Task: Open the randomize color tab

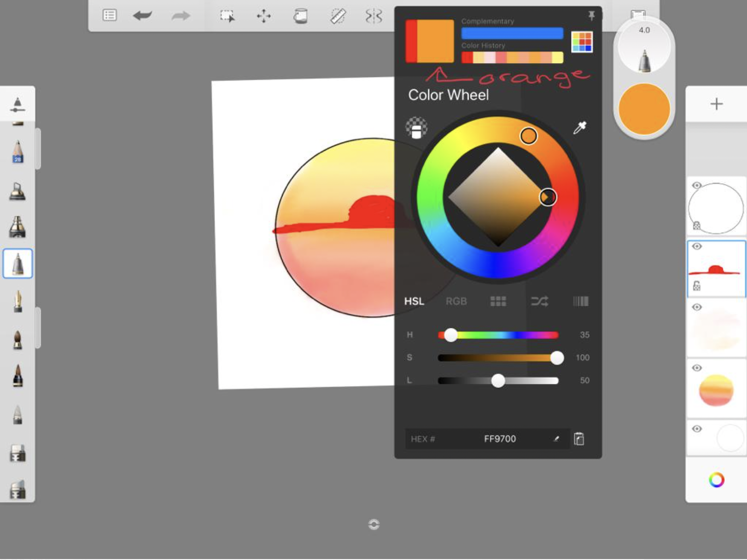Action: click(539, 301)
